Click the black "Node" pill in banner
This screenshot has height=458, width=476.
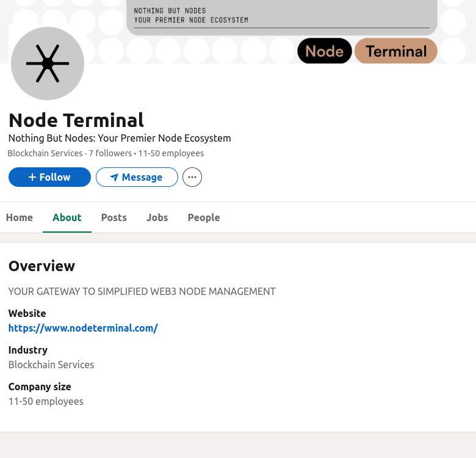click(x=324, y=51)
